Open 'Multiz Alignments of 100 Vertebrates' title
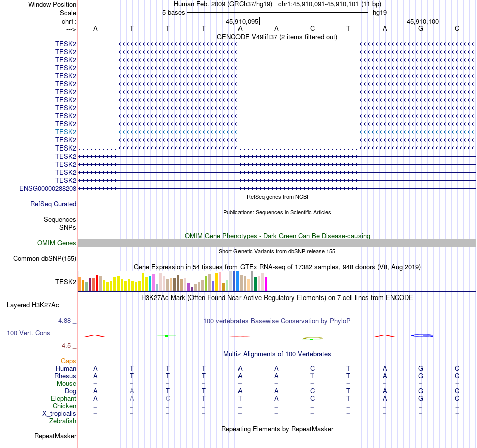Screen dimensions: 477x448 tap(277, 354)
